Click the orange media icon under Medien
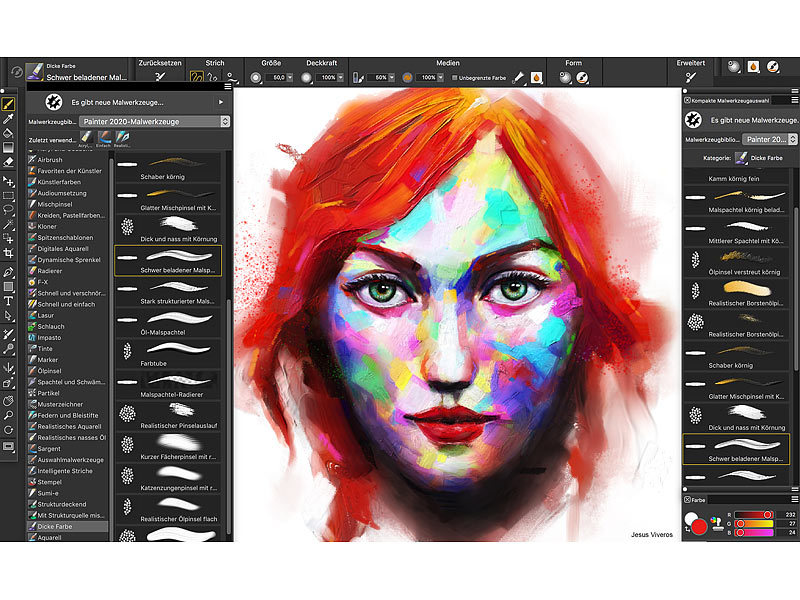 coord(407,78)
